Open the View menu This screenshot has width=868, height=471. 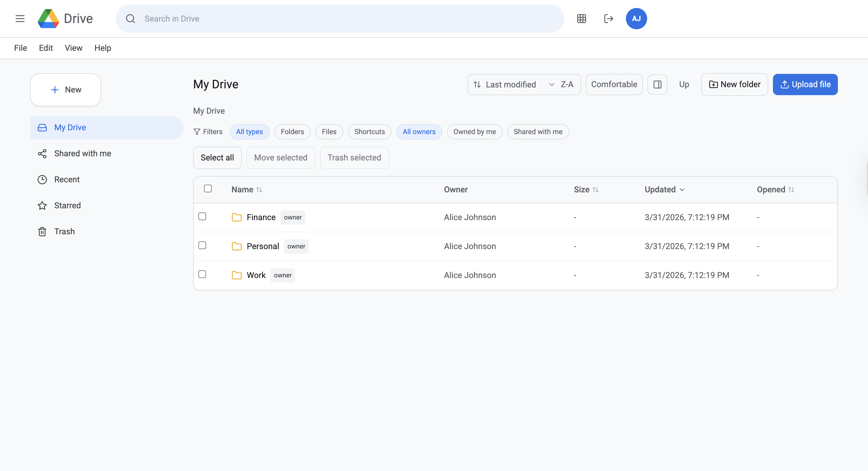74,48
